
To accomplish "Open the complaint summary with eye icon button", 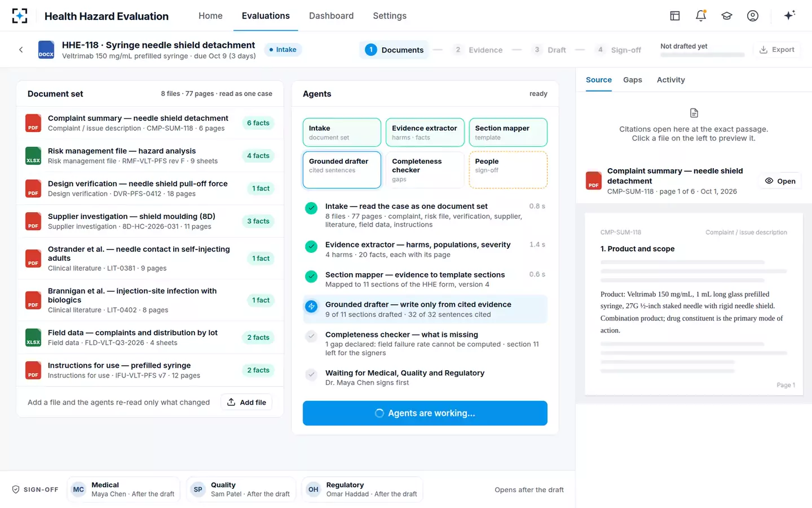I will point(780,181).
